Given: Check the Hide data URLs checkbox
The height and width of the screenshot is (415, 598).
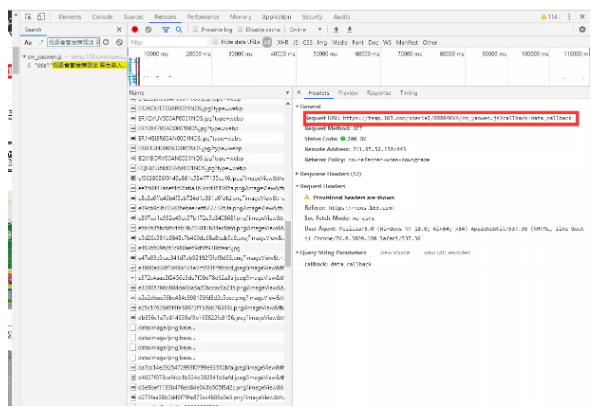Looking at the screenshot, I should coord(215,42).
